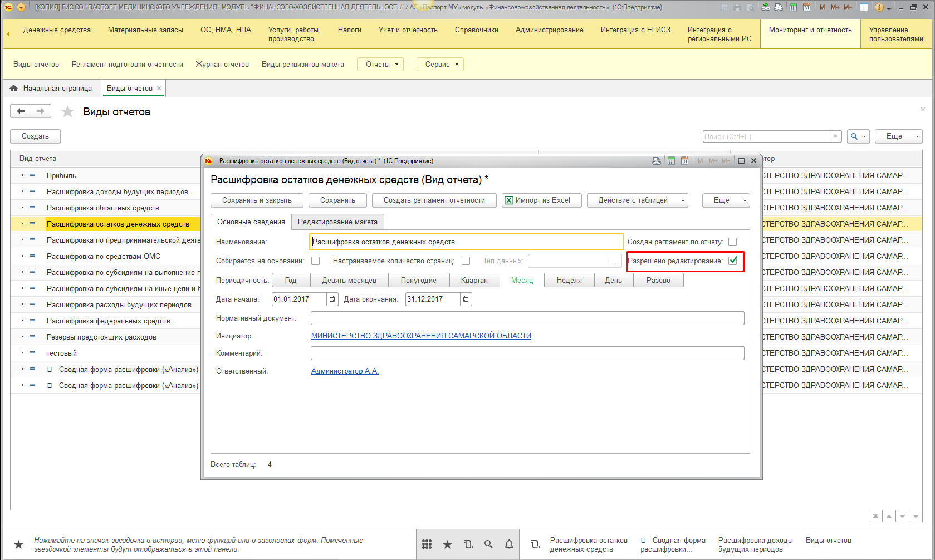935x560 pixels.
Task: Expand the Прибыль tree row
Action: click(22, 175)
